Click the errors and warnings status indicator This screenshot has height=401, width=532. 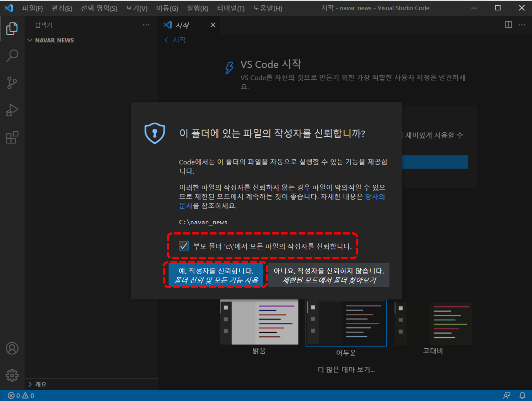21,396
